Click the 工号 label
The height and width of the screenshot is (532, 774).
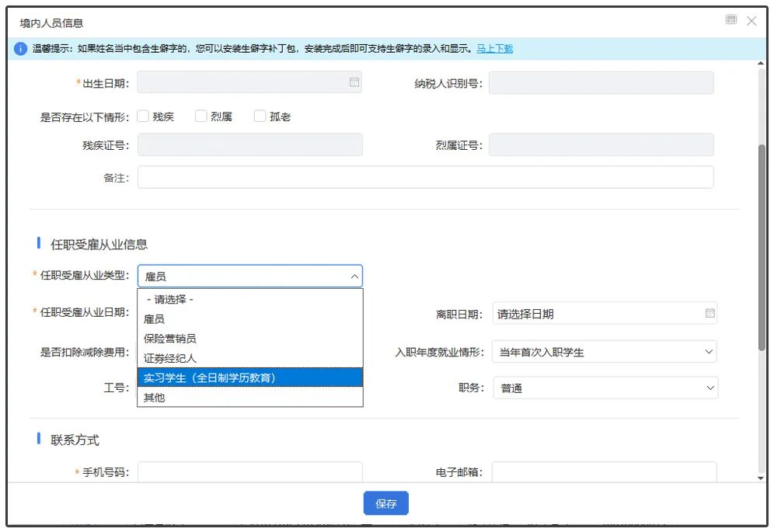pos(116,388)
